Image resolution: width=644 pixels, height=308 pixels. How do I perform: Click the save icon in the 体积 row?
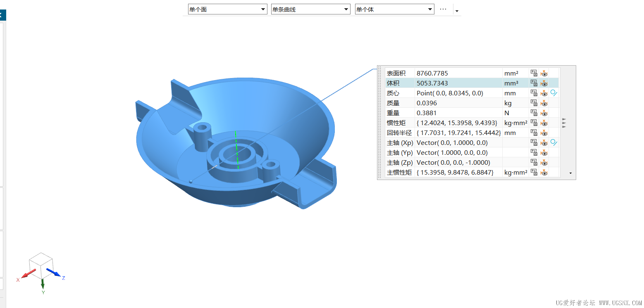(x=534, y=83)
